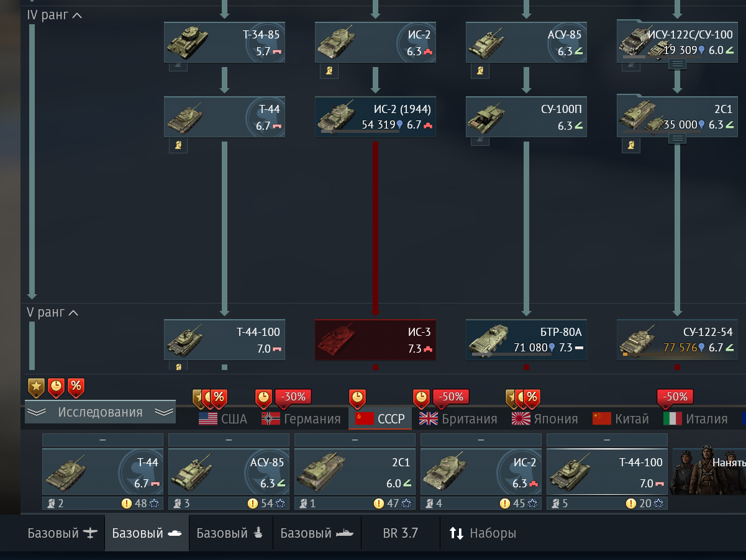Open the ИСУ-122С/СУ-100 group folder icon

click(678, 63)
